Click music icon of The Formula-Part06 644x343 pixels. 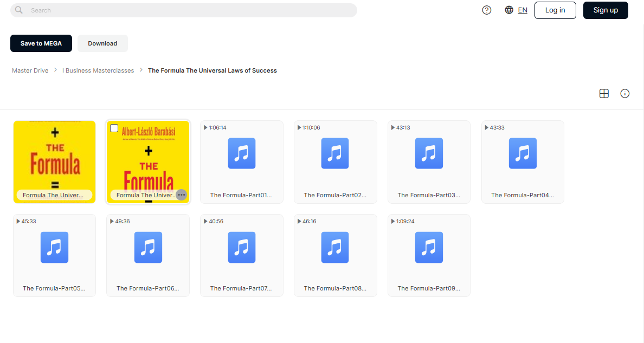point(148,247)
